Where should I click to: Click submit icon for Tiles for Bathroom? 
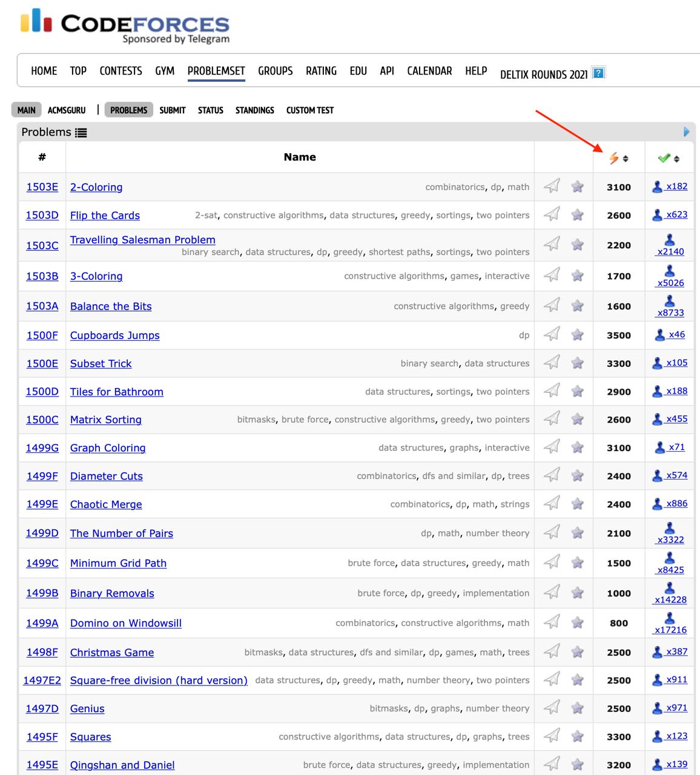click(552, 391)
